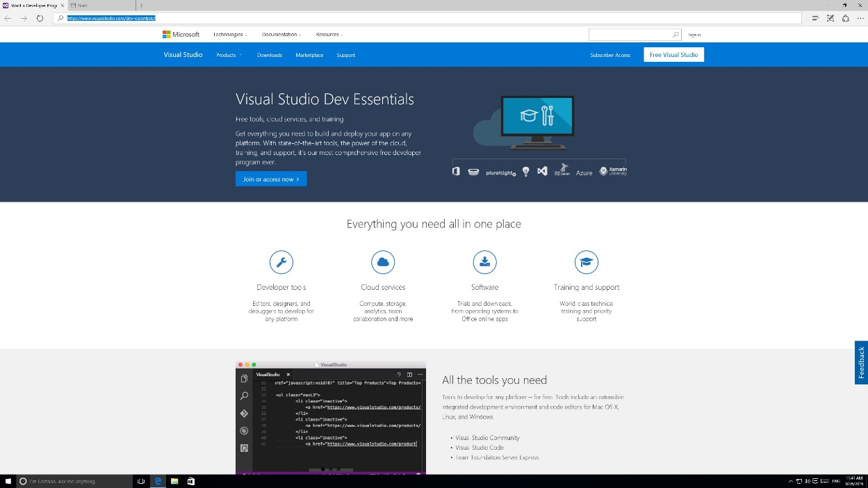Image resolution: width=868 pixels, height=488 pixels.
Task: Click the 'Everything you need all in one place' heading
Action: 434,224
